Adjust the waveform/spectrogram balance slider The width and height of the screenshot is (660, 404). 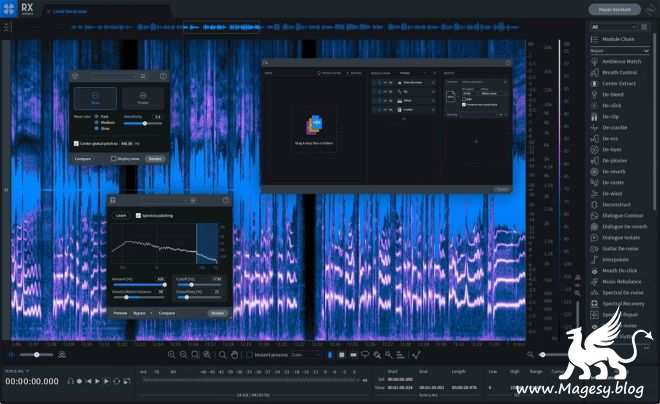[x=37, y=355]
